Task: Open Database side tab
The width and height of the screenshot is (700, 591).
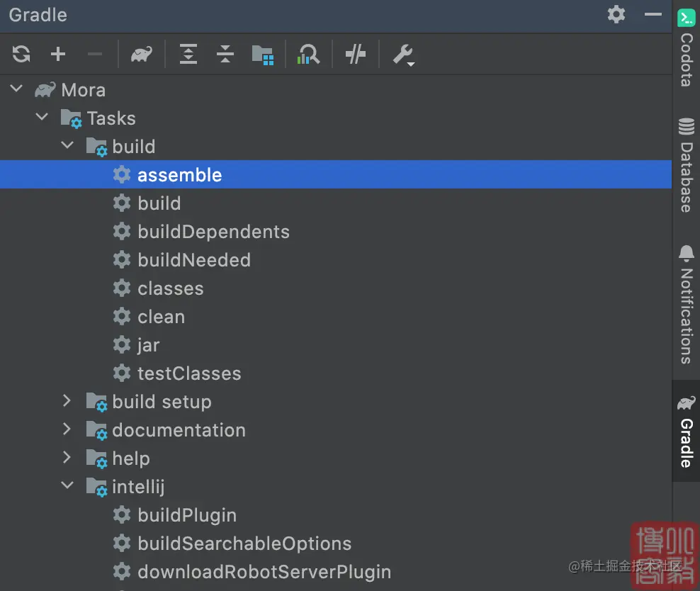Action: click(686, 165)
